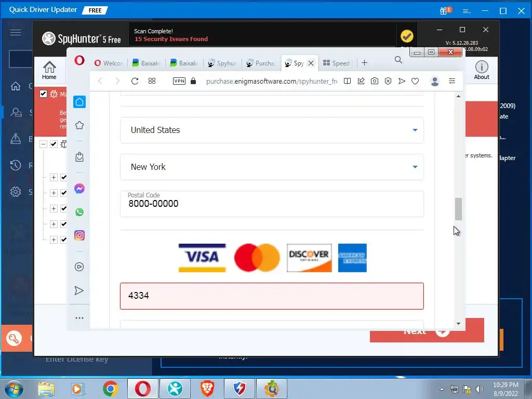This screenshot has width=532, height=399.
Task: Open the Opera menu logo
Action: 79,61
